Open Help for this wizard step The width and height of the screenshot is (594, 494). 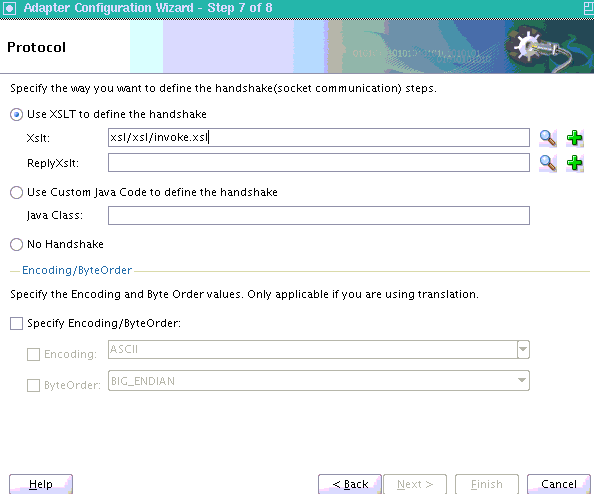click(x=41, y=484)
